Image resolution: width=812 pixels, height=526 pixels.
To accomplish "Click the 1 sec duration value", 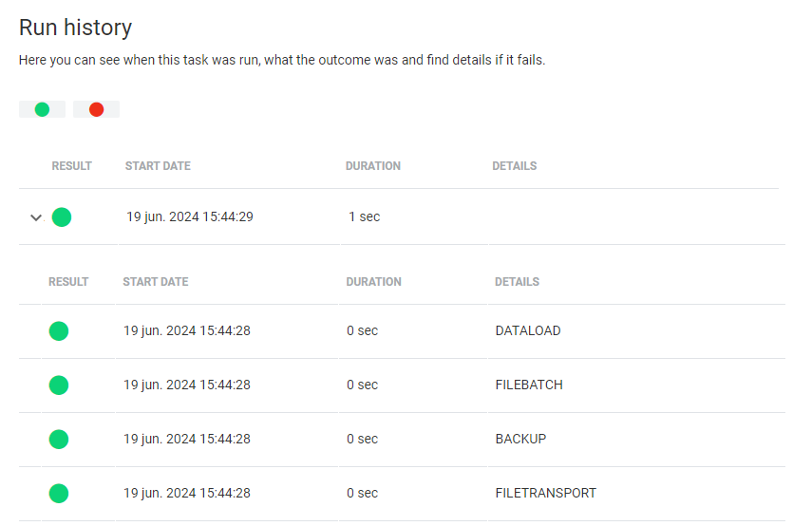I will [365, 216].
